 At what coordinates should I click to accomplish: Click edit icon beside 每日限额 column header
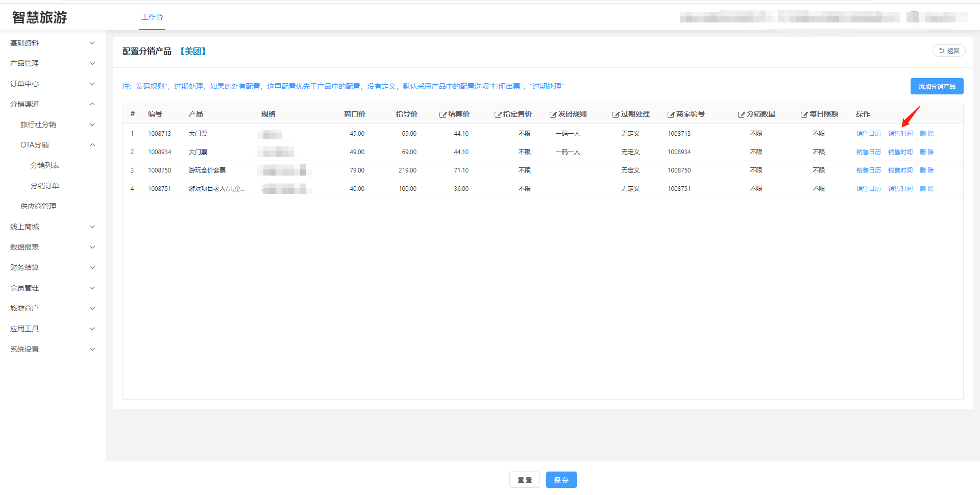click(x=804, y=115)
